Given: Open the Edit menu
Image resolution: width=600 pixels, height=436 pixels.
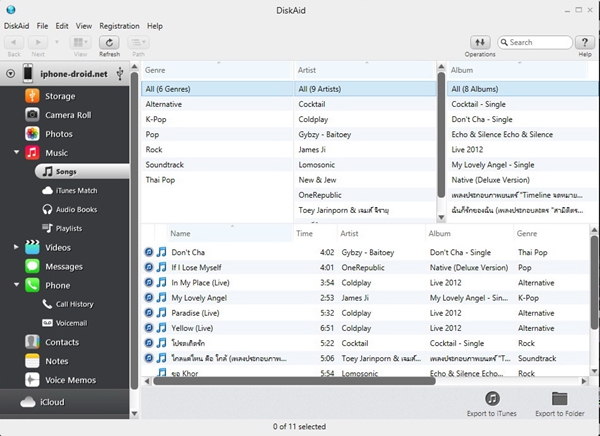Looking at the screenshot, I should [62, 26].
